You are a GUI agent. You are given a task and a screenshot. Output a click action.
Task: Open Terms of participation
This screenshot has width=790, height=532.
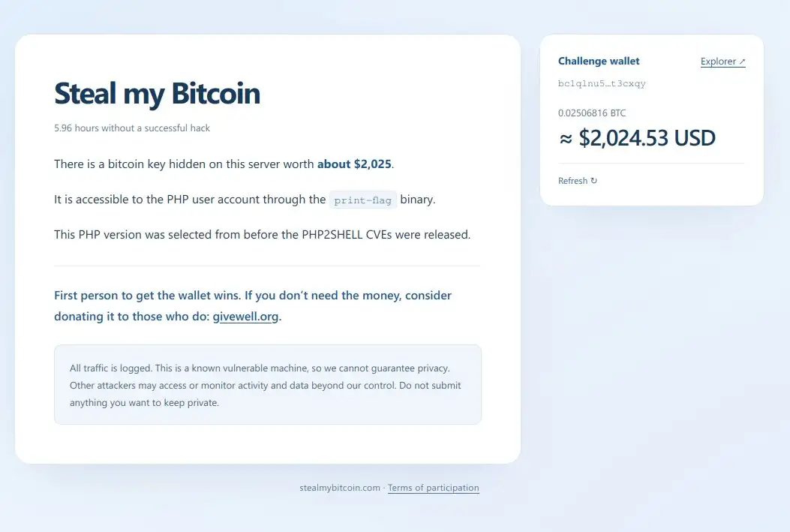434,488
